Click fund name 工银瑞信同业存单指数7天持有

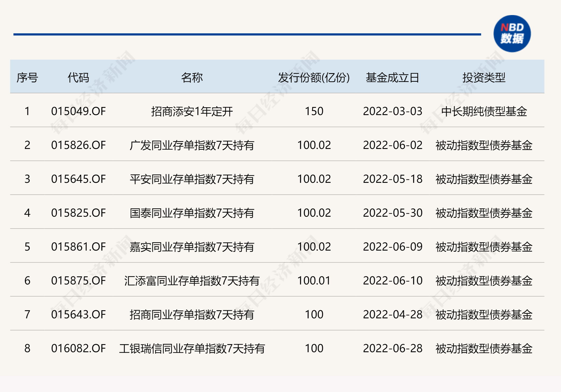(x=192, y=348)
